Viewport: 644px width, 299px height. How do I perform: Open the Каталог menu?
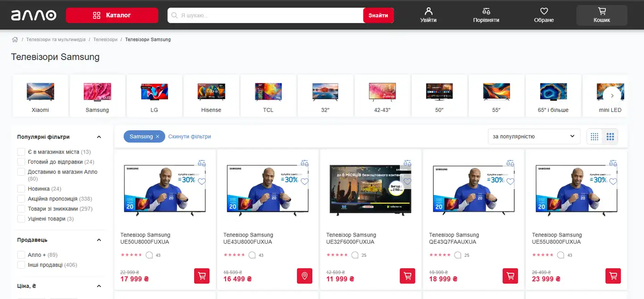[112, 15]
